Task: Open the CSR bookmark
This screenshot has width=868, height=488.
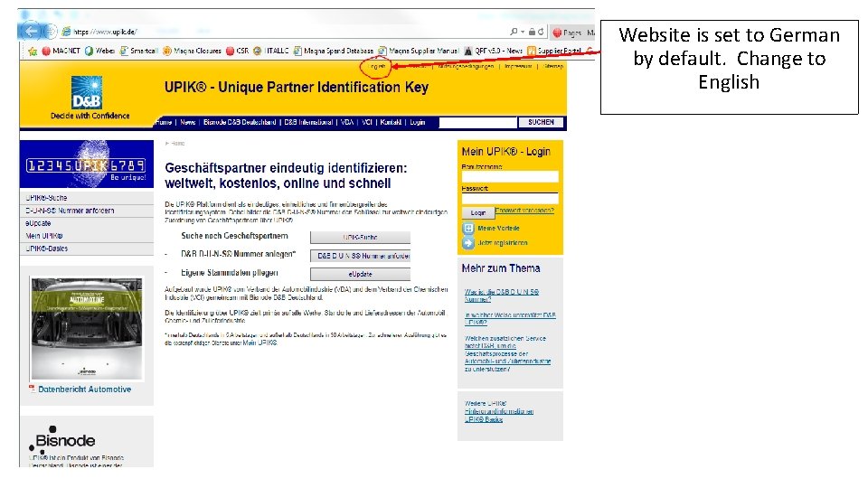Action: click(238, 51)
